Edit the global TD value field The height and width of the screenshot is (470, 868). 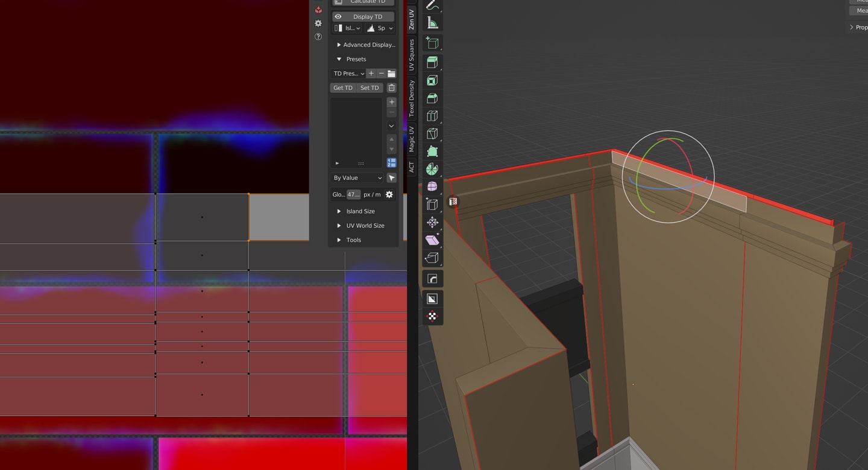(353, 194)
